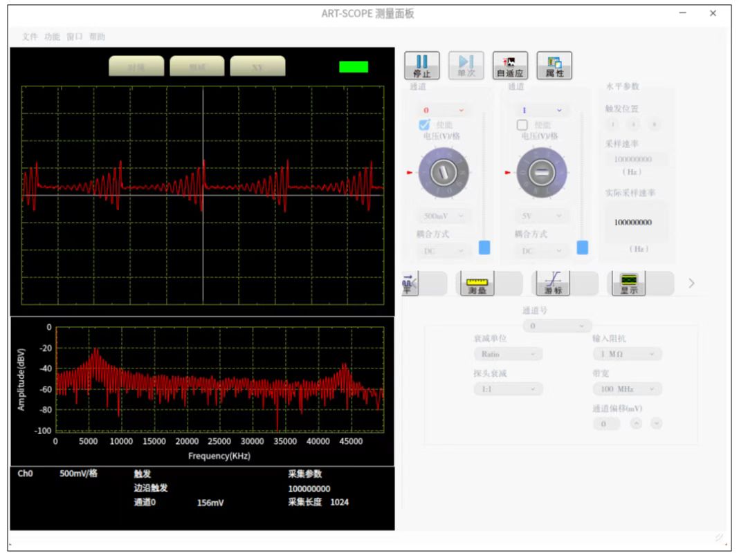Open the 属性 (Properties) icon button
The width and height of the screenshot is (739, 560).
[x=554, y=66]
